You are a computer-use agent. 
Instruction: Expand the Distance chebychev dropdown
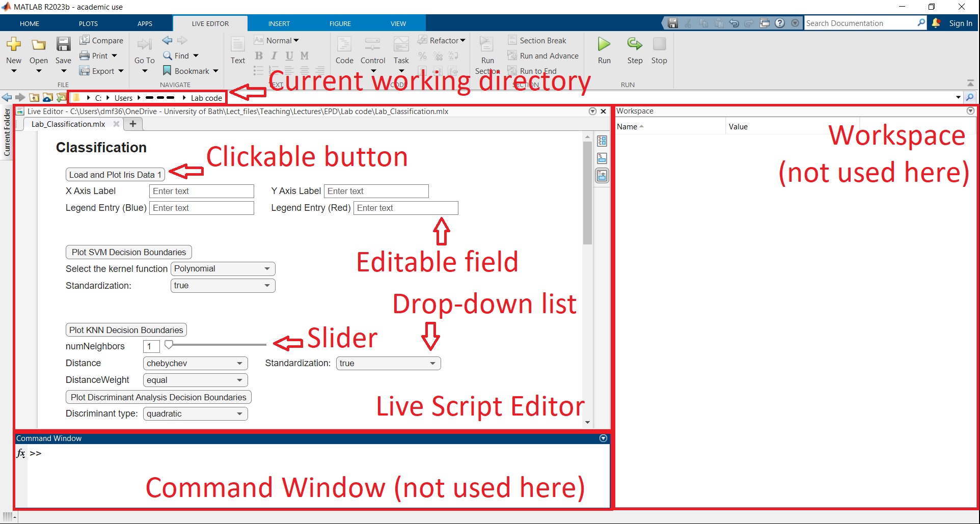(x=195, y=364)
